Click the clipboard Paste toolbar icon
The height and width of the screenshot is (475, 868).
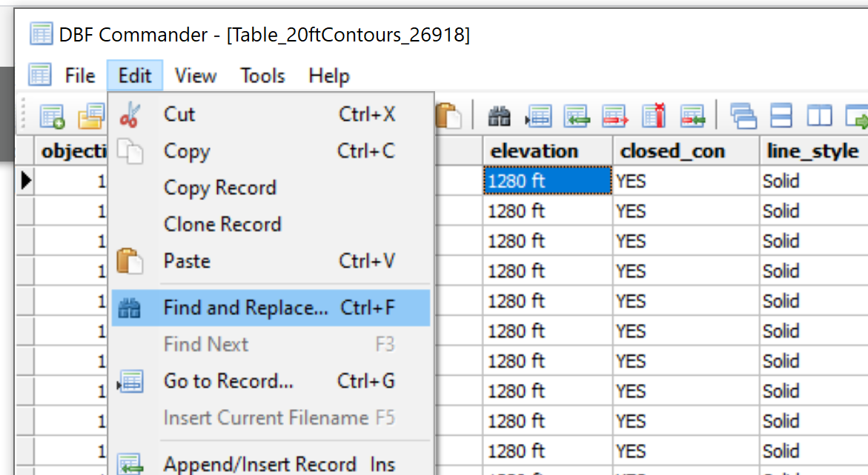(448, 116)
